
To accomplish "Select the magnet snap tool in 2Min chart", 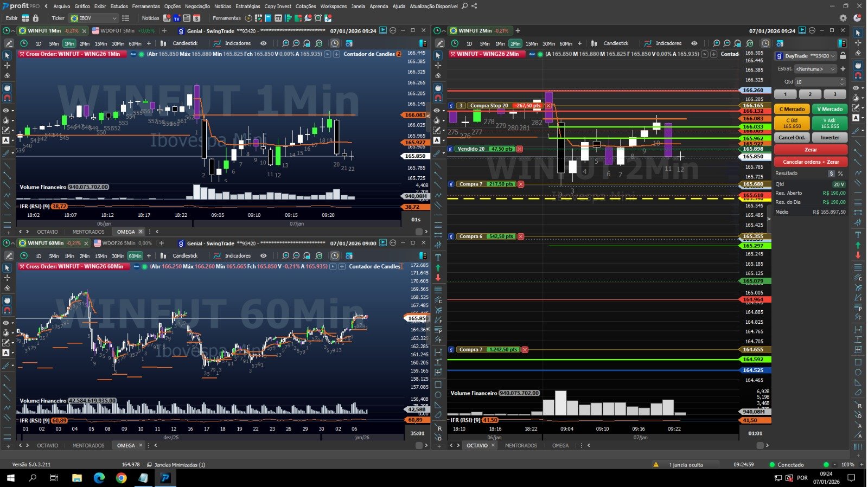I will click(x=438, y=98).
